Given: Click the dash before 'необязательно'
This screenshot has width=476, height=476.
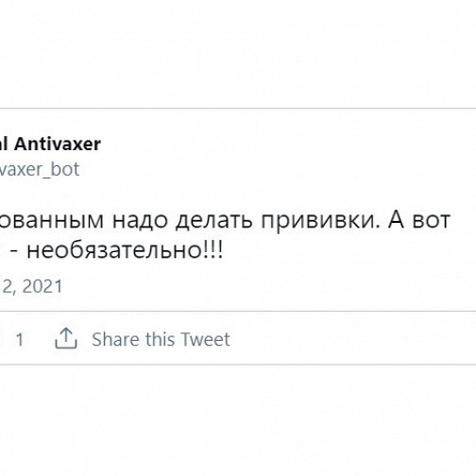Looking at the screenshot, I should click(14, 252).
